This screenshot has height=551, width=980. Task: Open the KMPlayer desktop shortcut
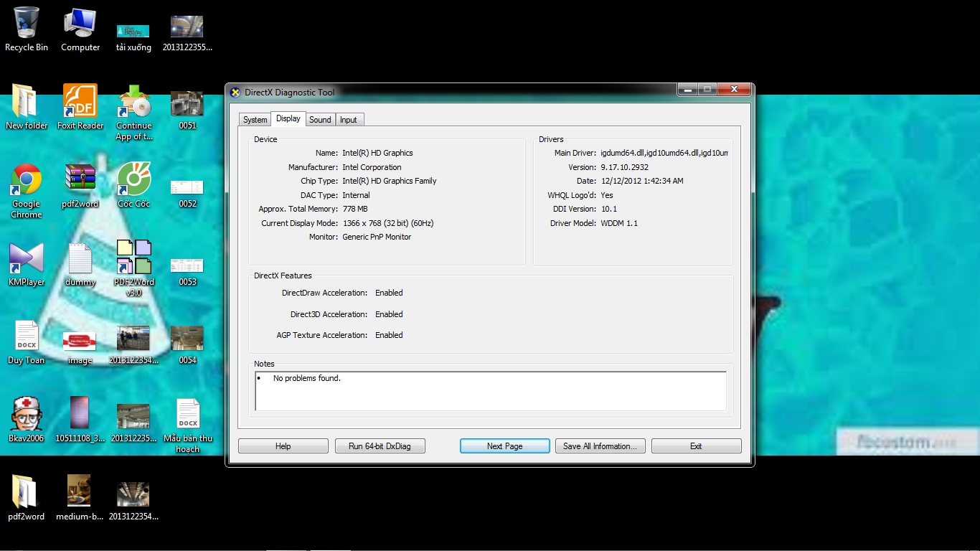27,259
